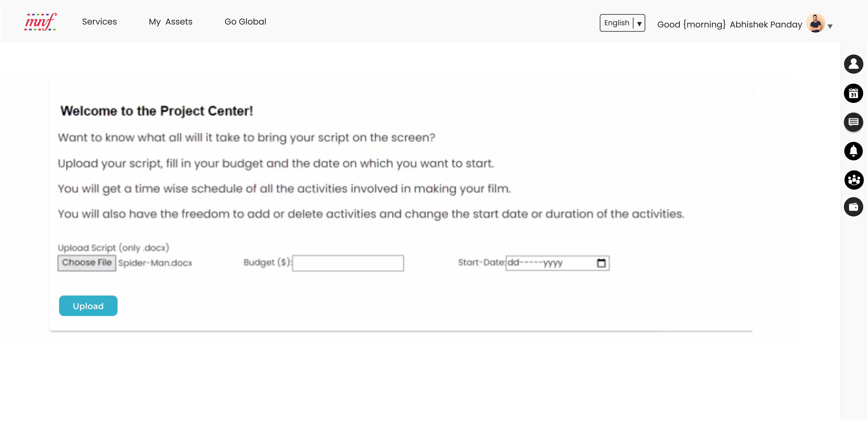Image resolution: width=868 pixels, height=432 pixels.
Task: Show notifications via bell icon
Action: [853, 151]
